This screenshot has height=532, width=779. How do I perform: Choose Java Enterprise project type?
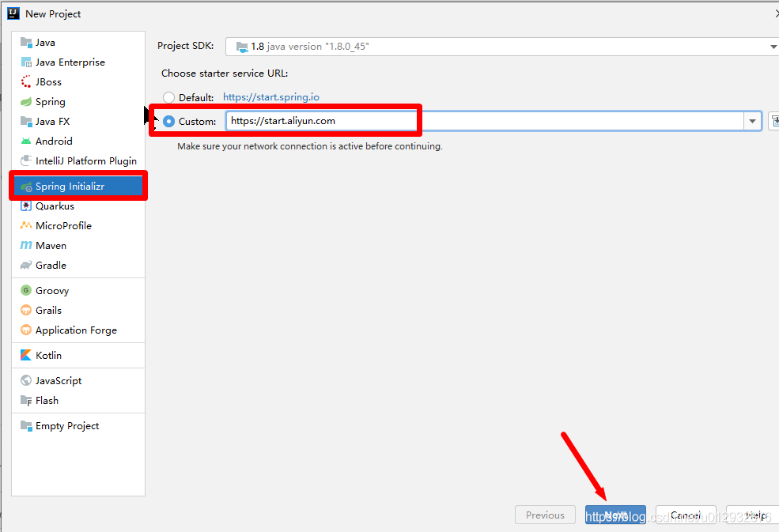(x=78, y=62)
